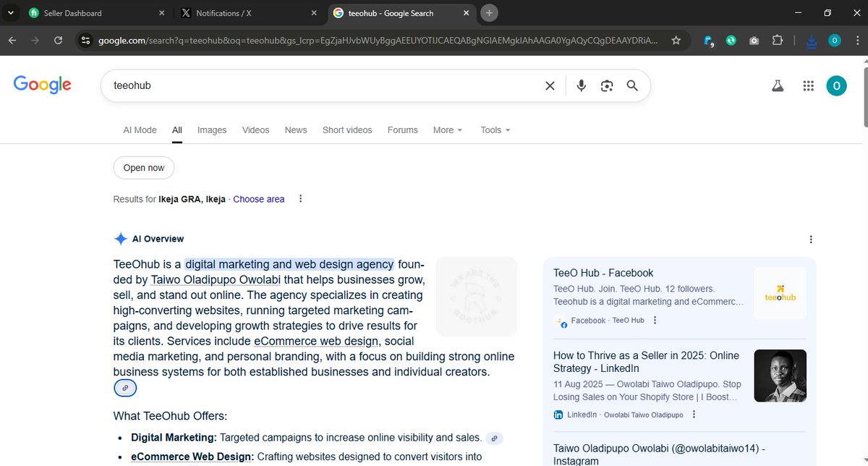Click the What TeeOhub Offers heading
This screenshot has height=466, width=868.
pos(170,416)
